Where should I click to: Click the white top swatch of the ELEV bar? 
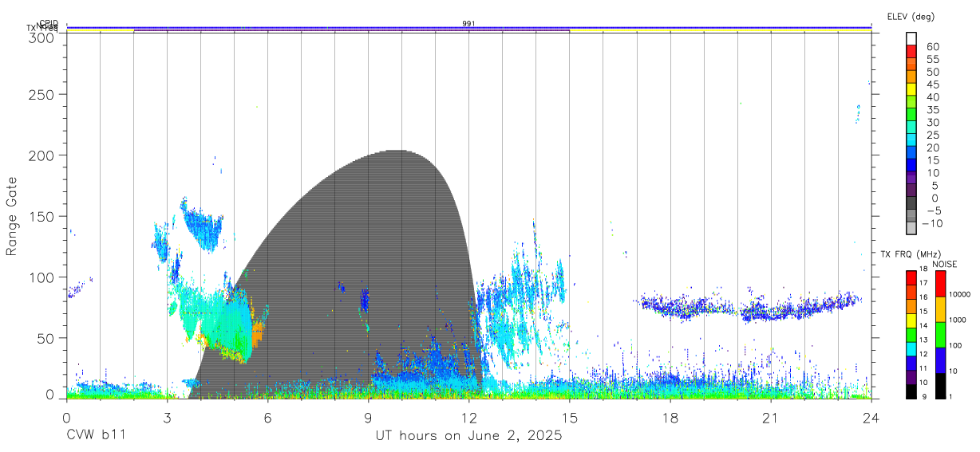point(911,39)
